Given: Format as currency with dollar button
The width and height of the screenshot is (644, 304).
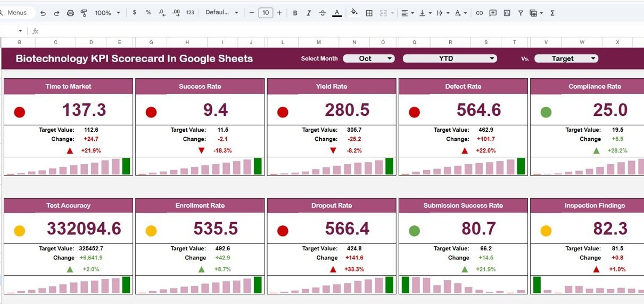Looking at the screenshot, I should 134,13.
